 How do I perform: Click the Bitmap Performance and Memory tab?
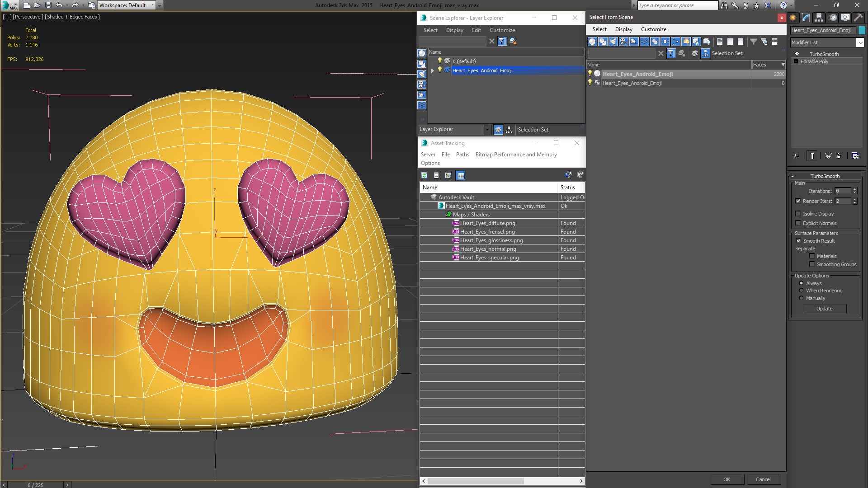(516, 155)
